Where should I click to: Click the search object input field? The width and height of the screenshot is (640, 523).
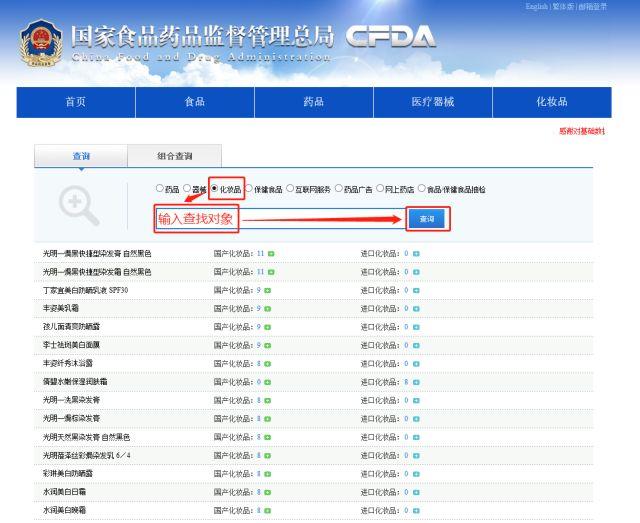(x=281, y=219)
